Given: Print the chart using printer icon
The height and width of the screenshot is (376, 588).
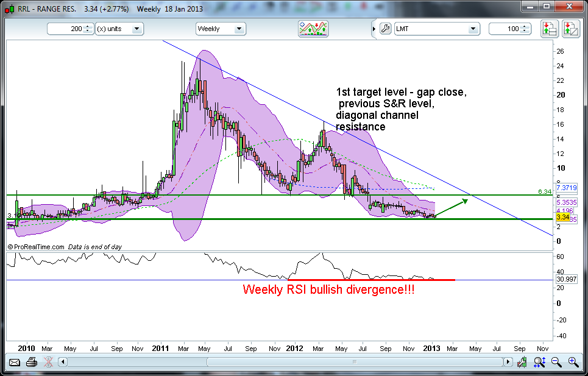Looking at the screenshot, I should pyautogui.click(x=31, y=362).
